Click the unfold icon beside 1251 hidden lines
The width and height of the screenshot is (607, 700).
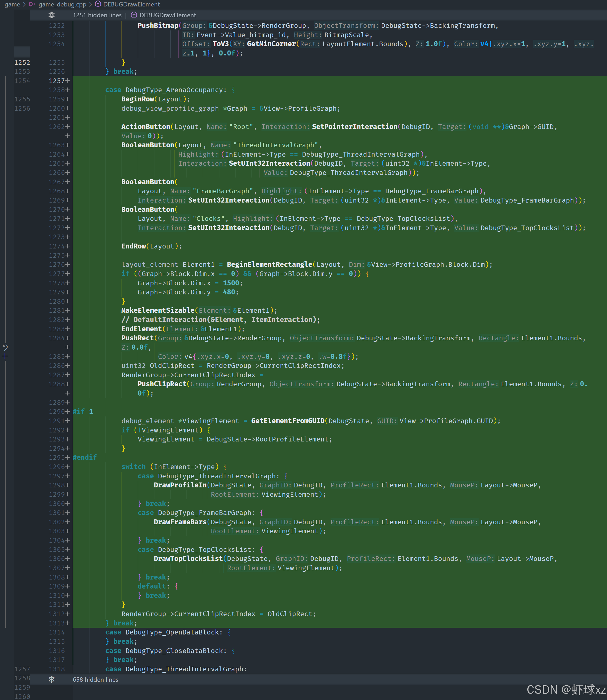point(52,15)
